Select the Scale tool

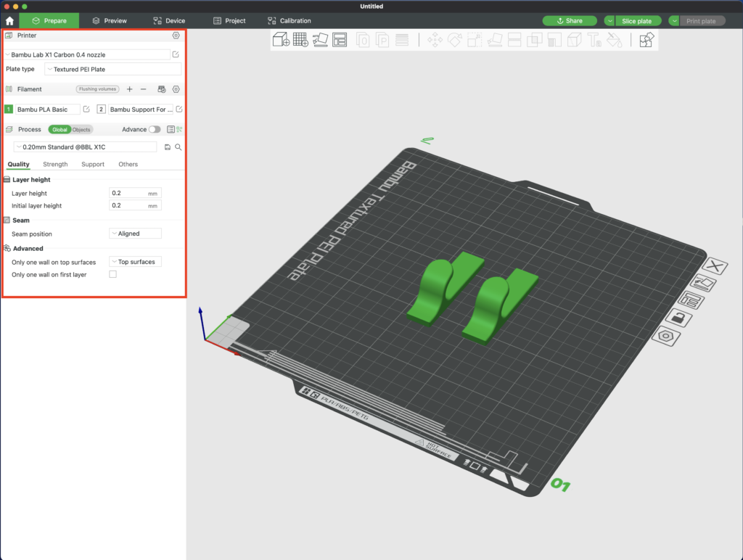point(475,41)
